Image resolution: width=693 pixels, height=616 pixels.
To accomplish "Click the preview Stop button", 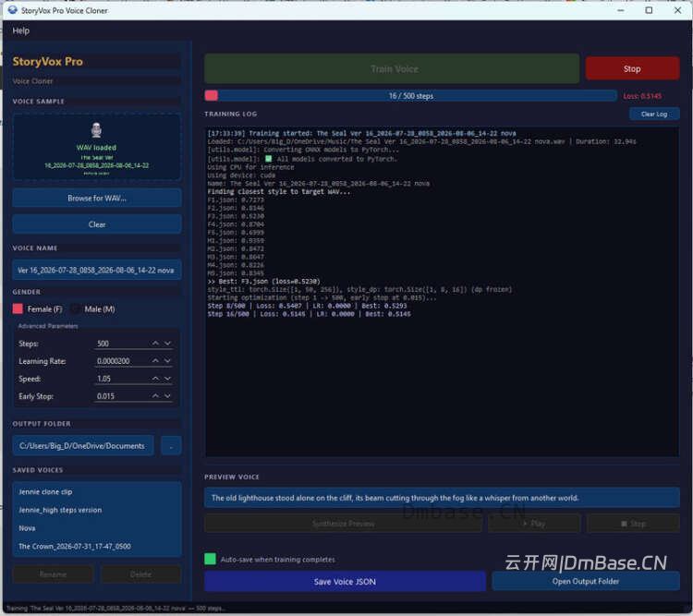I will pyautogui.click(x=633, y=524).
